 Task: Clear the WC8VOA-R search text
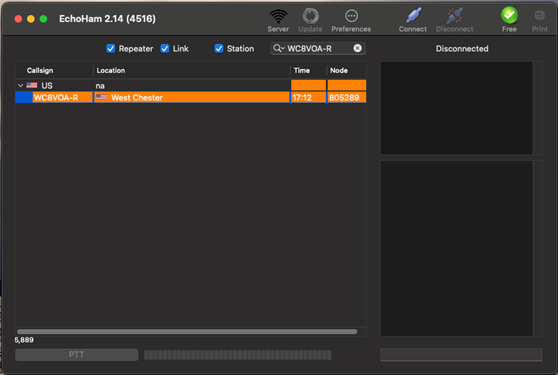click(x=358, y=48)
